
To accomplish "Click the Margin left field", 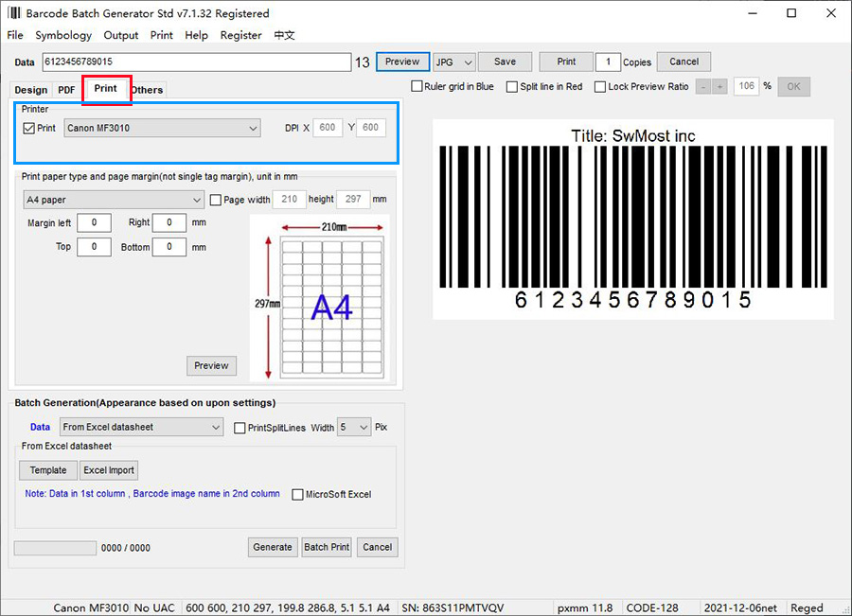I will [x=94, y=222].
